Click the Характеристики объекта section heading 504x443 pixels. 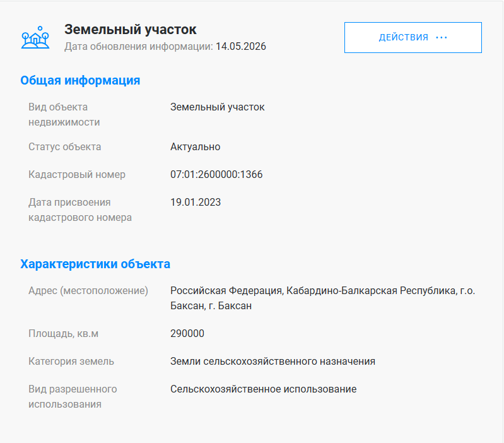click(x=95, y=264)
